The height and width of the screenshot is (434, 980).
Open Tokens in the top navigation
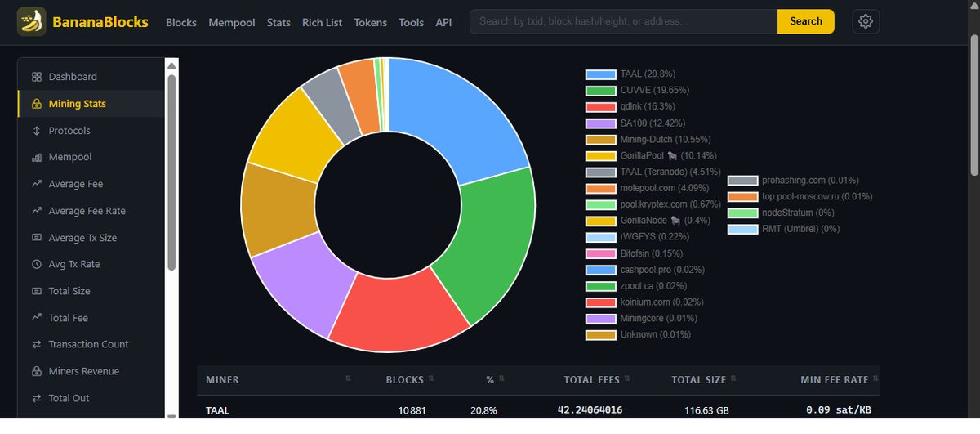pyautogui.click(x=371, y=22)
